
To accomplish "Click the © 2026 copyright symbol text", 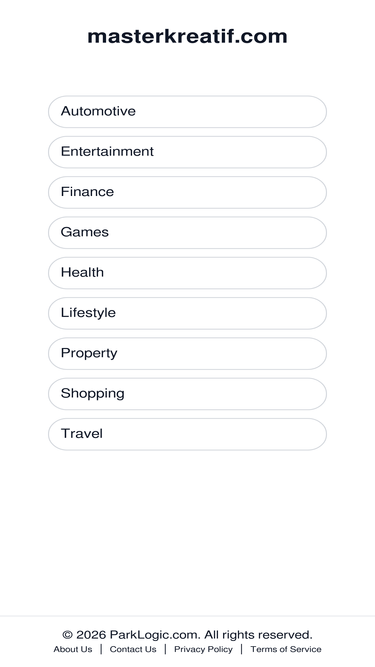I will coord(84,635).
